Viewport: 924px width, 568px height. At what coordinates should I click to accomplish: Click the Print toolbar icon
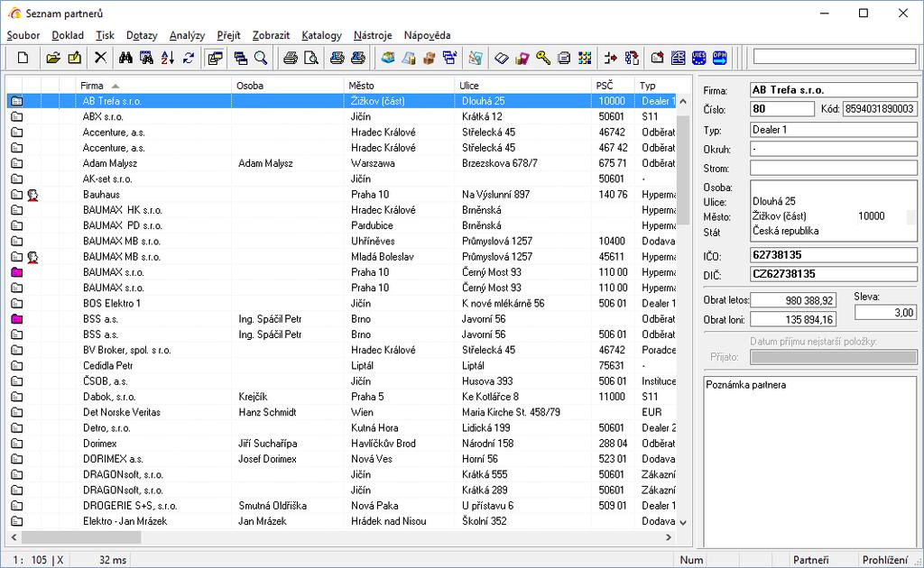tap(290, 58)
